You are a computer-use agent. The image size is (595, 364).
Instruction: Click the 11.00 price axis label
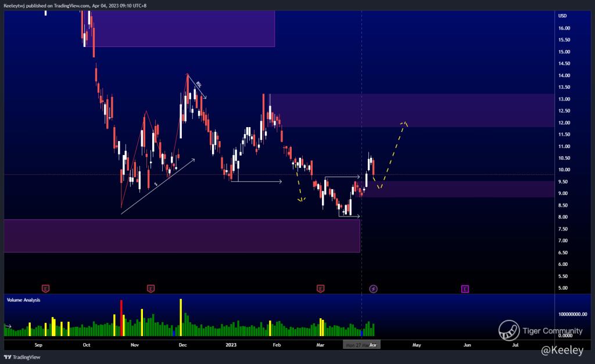(564, 146)
